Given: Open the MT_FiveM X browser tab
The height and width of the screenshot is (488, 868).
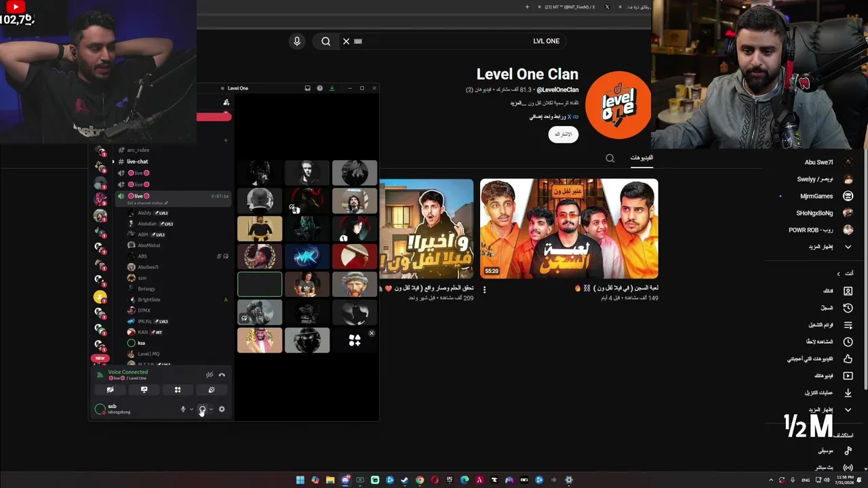Looking at the screenshot, I should click(x=570, y=7).
